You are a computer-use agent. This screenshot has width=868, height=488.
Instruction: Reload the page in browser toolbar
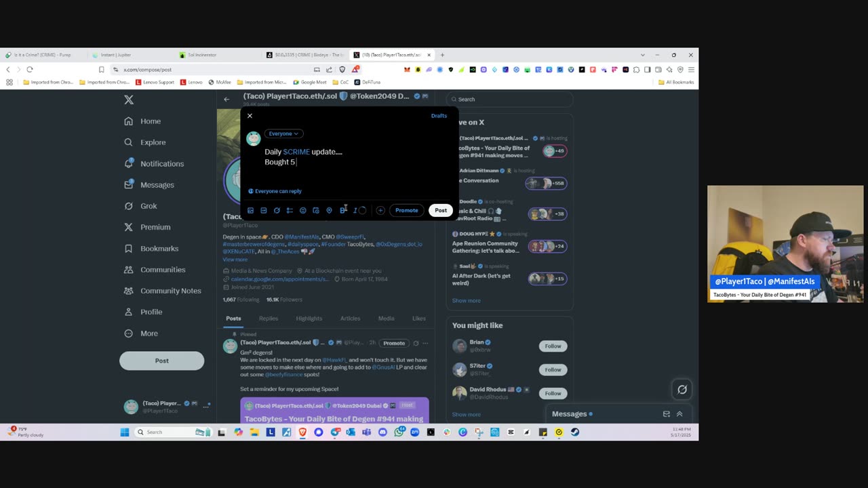(30, 69)
